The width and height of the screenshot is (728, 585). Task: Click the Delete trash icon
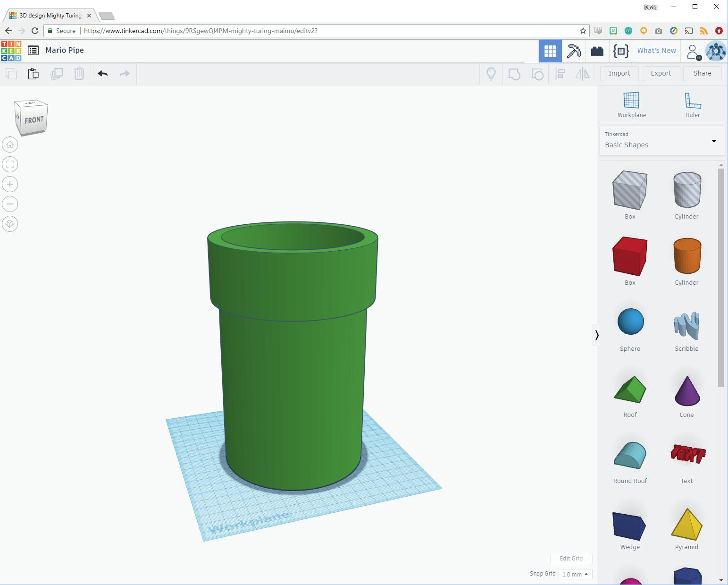pyautogui.click(x=79, y=74)
